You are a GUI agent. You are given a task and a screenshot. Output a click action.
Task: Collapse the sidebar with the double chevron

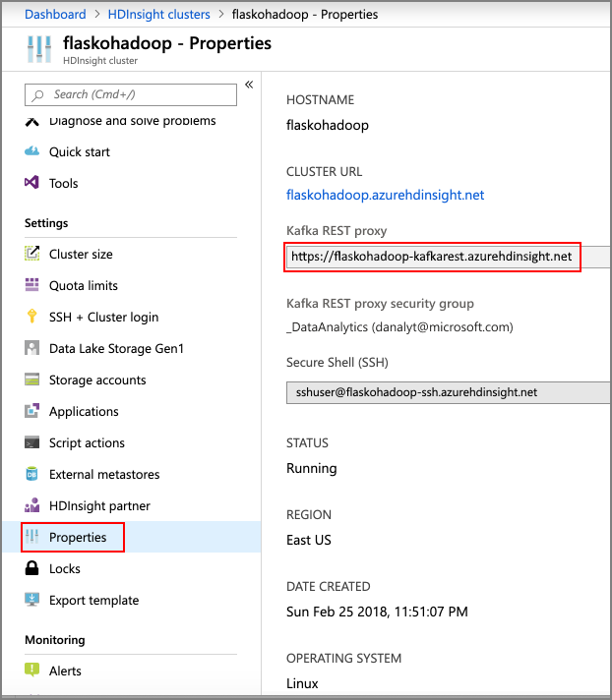click(249, 86)
